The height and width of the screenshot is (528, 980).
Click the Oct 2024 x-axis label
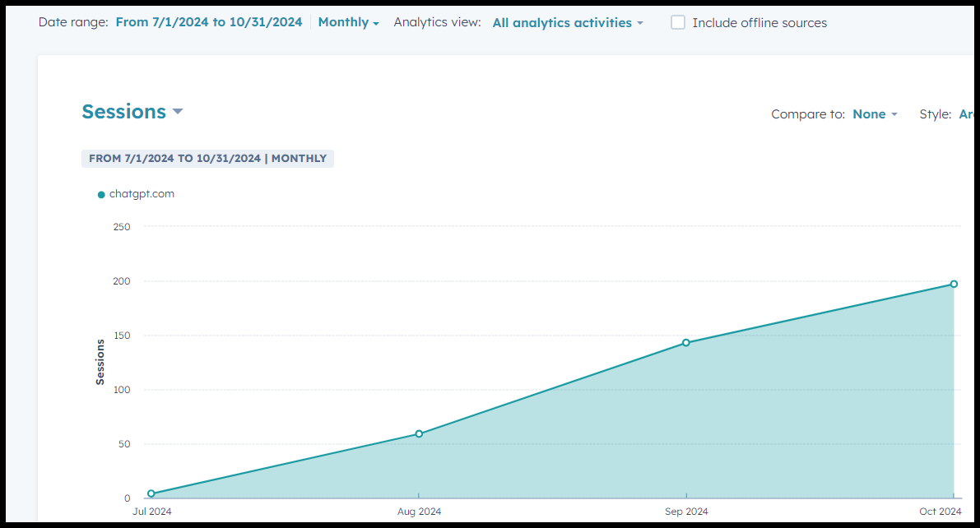[x=940, y=512]
